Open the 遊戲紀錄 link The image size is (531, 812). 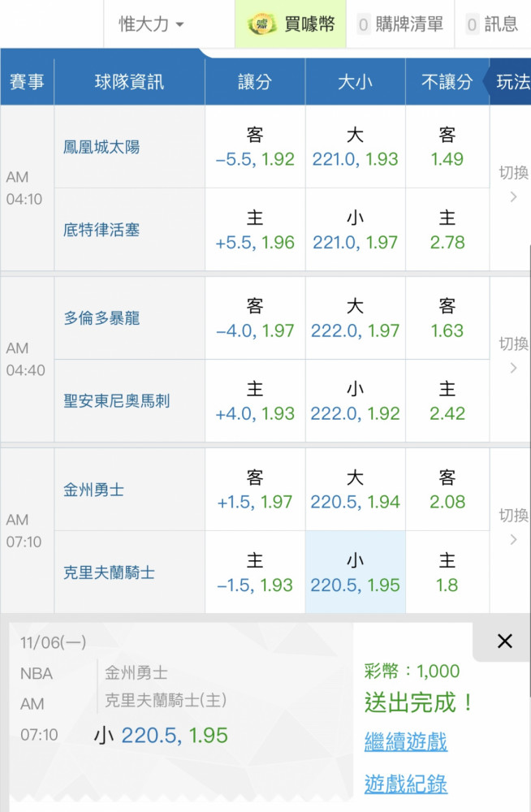tap(405, 784)
